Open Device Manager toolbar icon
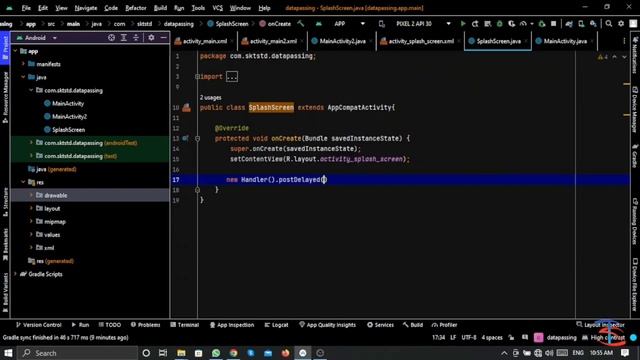Screen dimensions: 640x360 (581, 24)
